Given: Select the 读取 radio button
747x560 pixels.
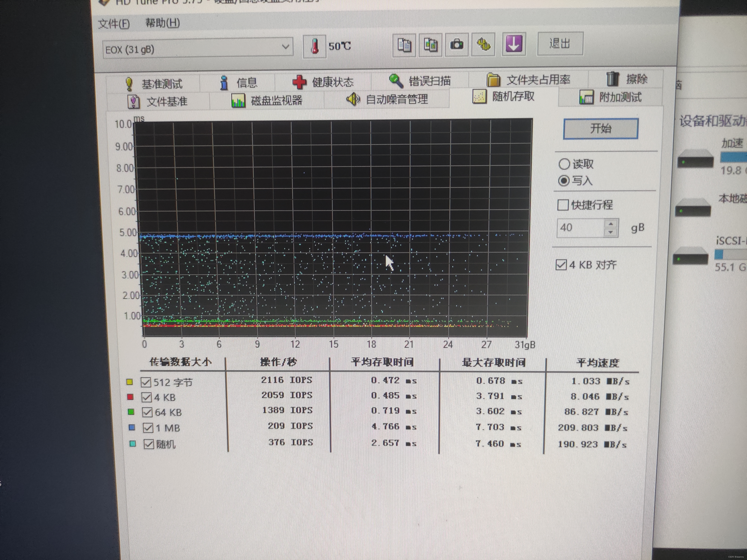Looking at the screenshot, I should 564,164.
